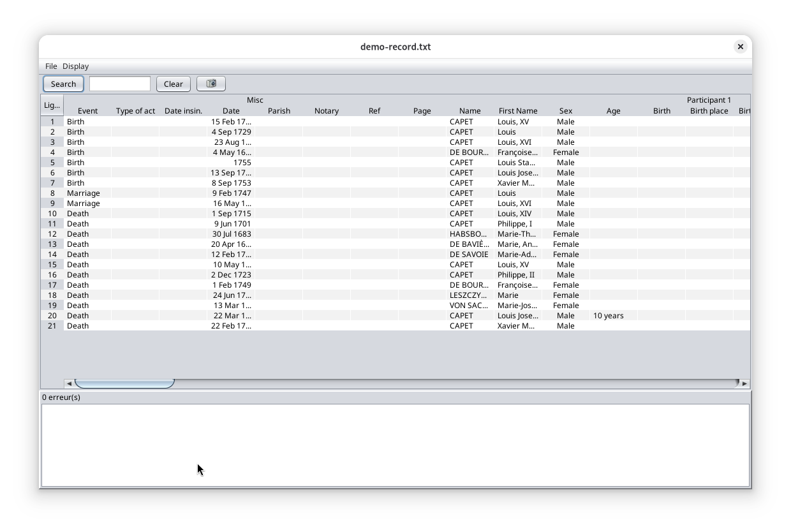The image size is (791, 532).
Task: Click the '0 erreur(s)' status label
Action: [x=61, y=397]
